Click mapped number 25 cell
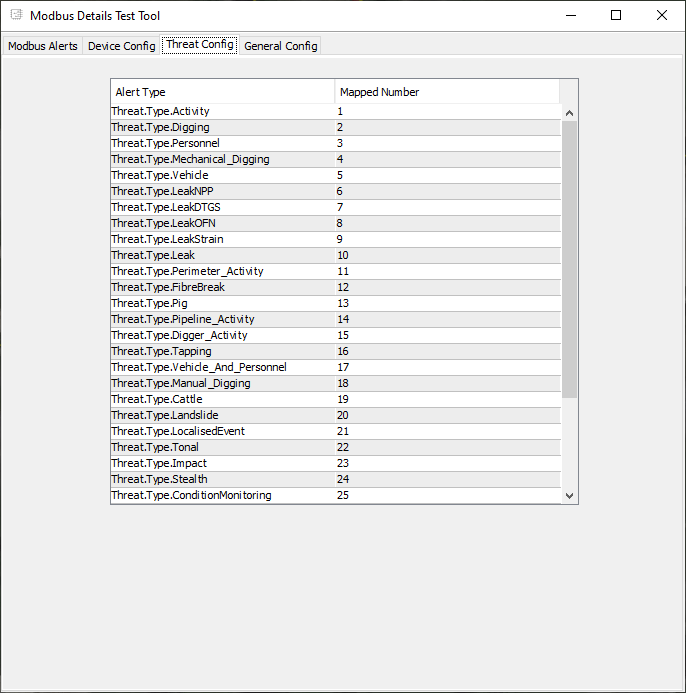The width and height of the screenshot is (686, 693). pos(448,495)
